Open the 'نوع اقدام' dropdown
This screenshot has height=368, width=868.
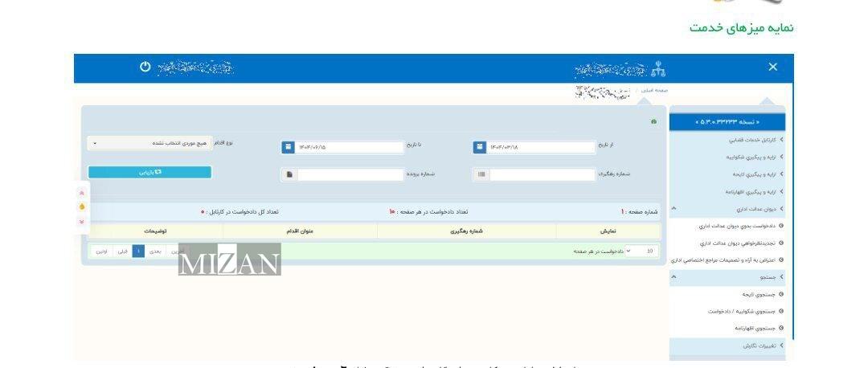(149, 144)
